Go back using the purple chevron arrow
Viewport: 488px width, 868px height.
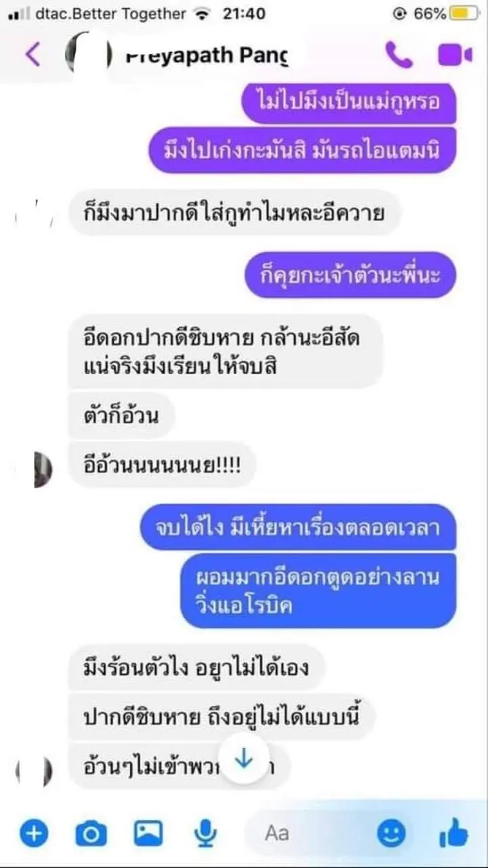click(x=33, y=55)
